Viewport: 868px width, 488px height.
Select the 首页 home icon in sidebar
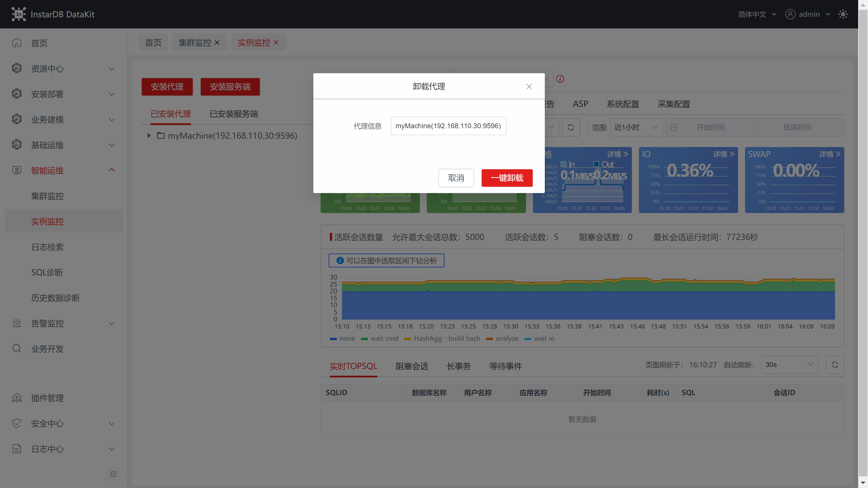tap(17, 43)
